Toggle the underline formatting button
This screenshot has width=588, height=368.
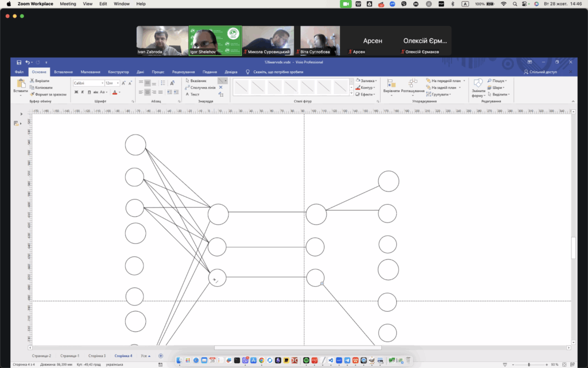point(89,92)
